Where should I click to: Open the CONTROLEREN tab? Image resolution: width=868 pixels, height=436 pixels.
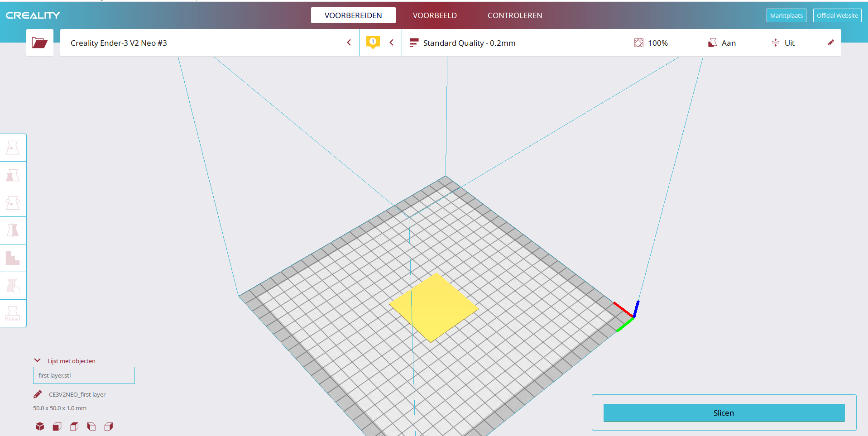(514, 15)
